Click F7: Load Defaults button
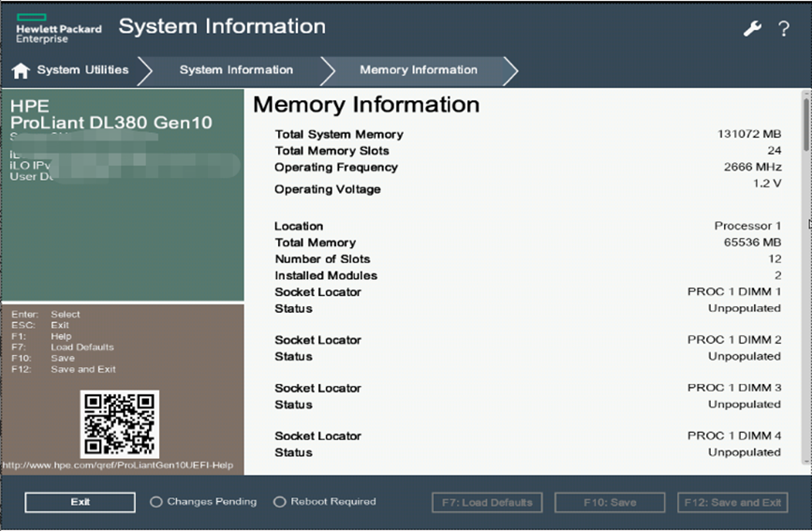Viewport: 812px width, 531px height. (487, 502)
